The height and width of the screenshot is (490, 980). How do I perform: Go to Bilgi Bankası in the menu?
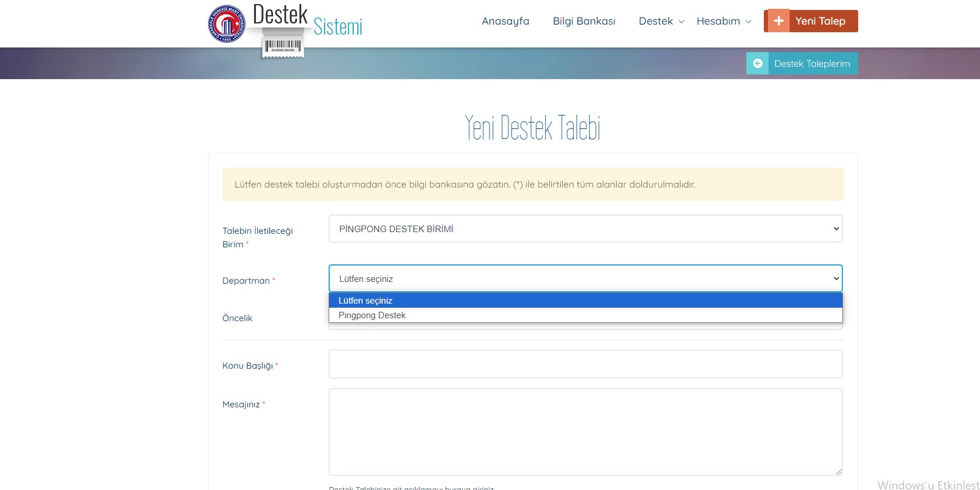point(584,21)
